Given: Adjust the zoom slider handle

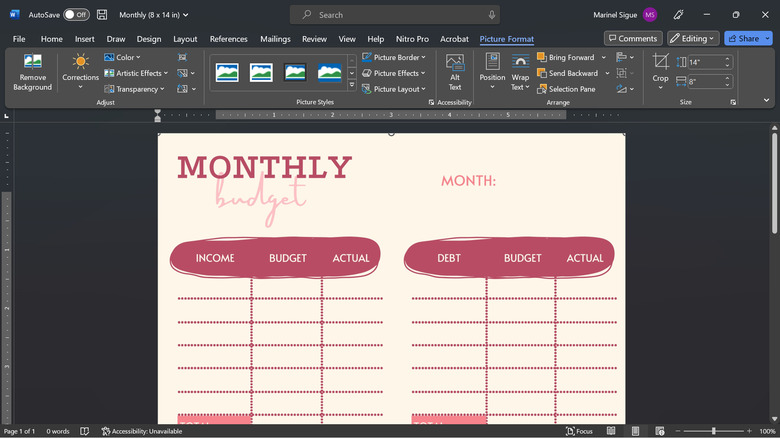Looking at the screenshot, I should click(713, 431).
